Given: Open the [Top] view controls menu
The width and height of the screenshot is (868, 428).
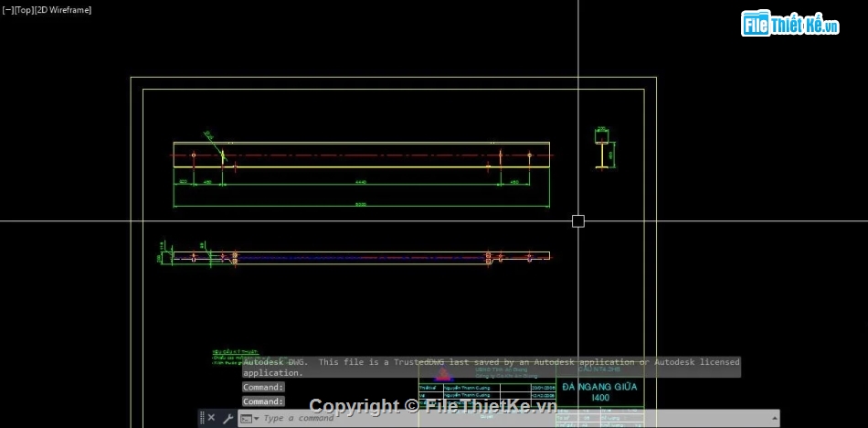Looking at the screenshot, I should pos(24,10).
